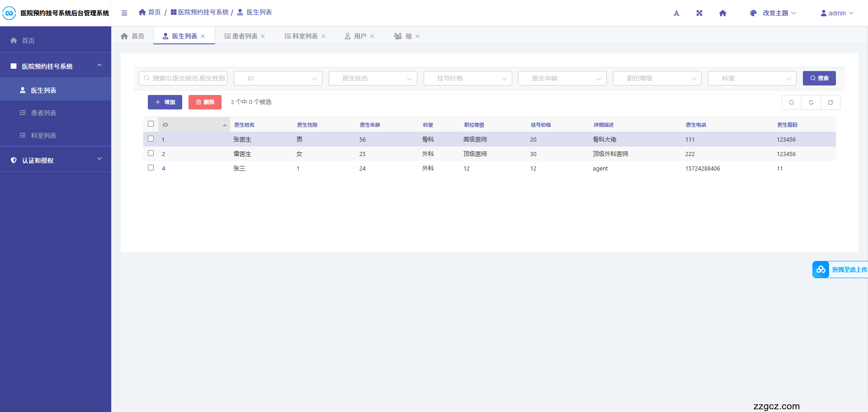Click the 增加 button
Screen dimensions: 868x412
tap(165, 102)
